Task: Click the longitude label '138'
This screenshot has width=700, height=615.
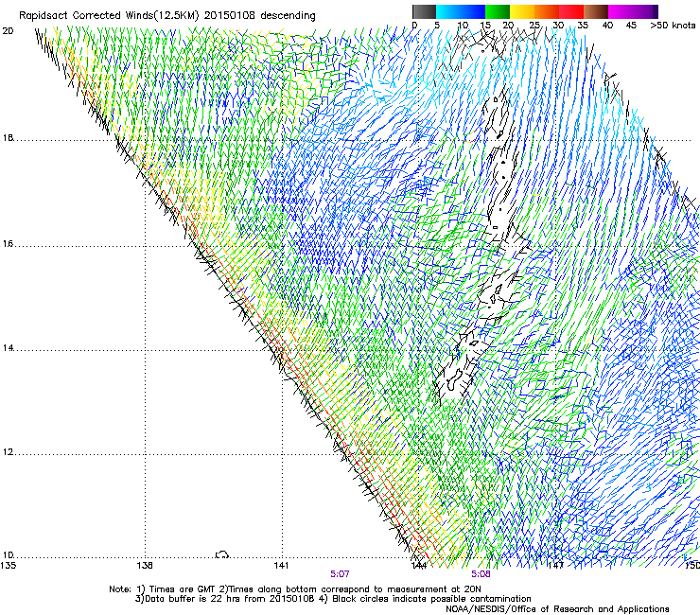Action: pos(145,566)
